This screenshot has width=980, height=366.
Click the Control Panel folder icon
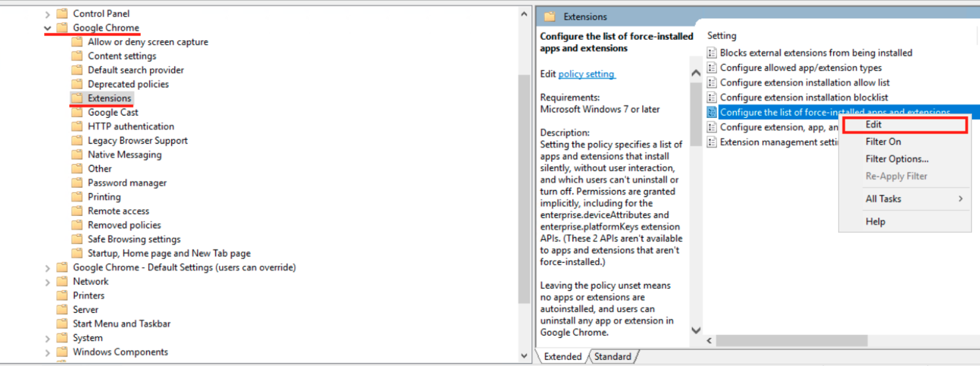[x=62, y=13]
